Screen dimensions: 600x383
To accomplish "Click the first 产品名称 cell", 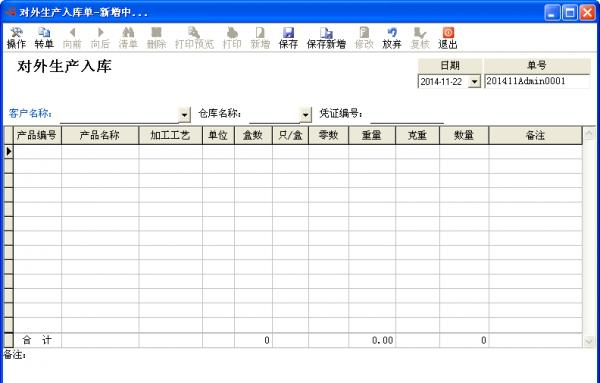I will [x=100, y=152].
